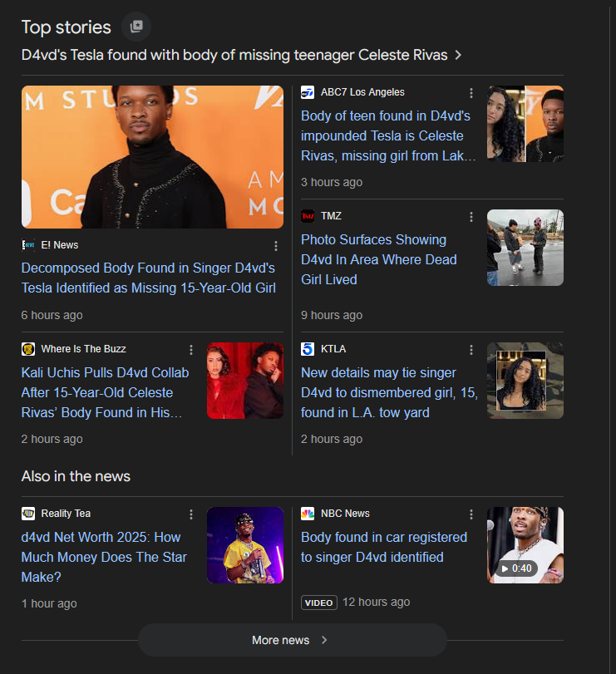Open the ABC7 story thumbnail image
Viewport: 616px width, 674px height.
(x=525, y=124)
